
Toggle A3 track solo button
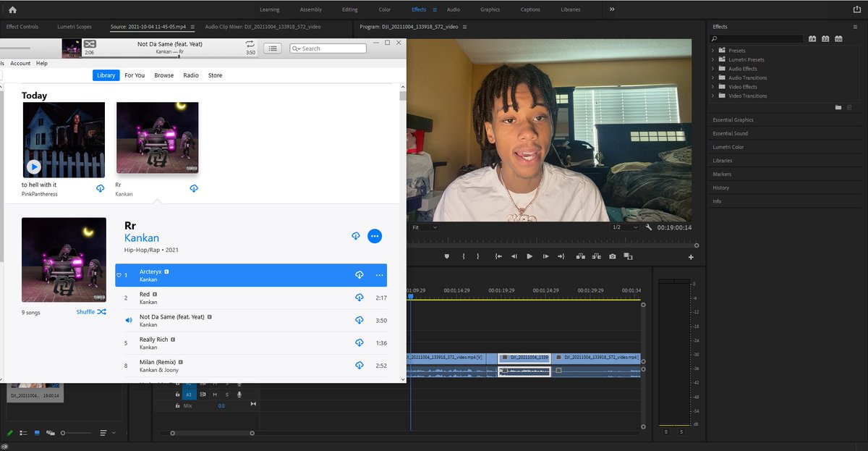click(226, 395)
